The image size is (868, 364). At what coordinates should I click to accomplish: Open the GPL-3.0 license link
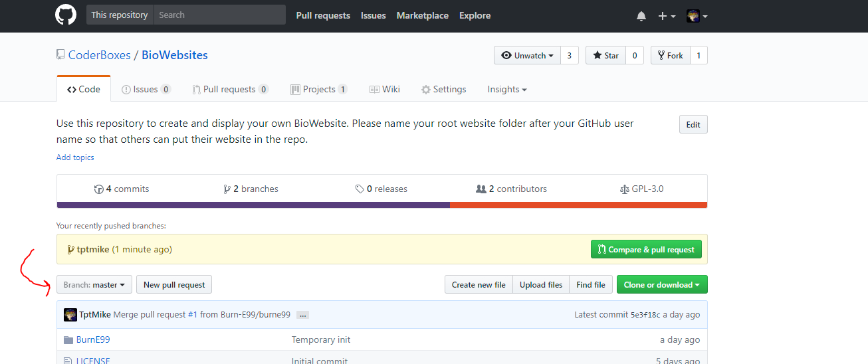(641, 189)
